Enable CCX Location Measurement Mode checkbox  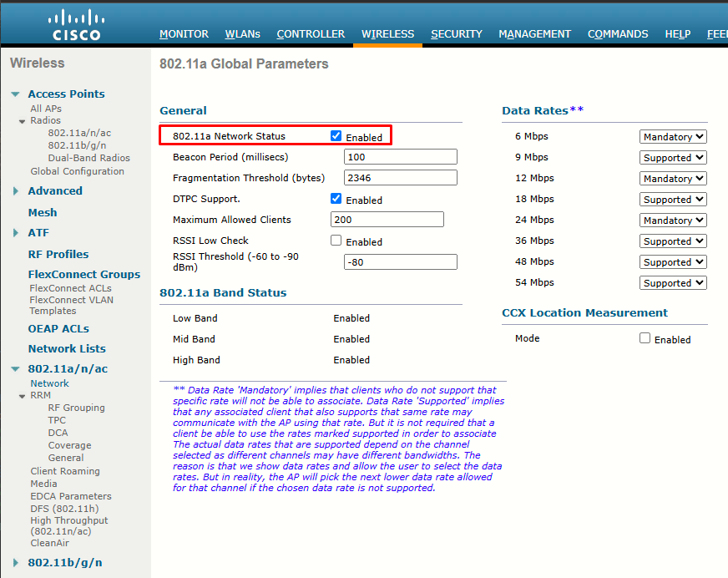tap(645, 337)
